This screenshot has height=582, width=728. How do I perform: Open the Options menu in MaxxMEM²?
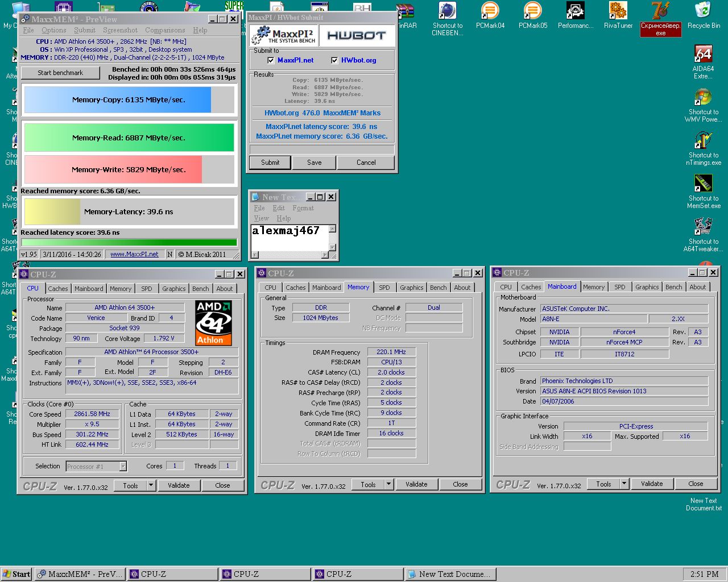click(53, 30)
